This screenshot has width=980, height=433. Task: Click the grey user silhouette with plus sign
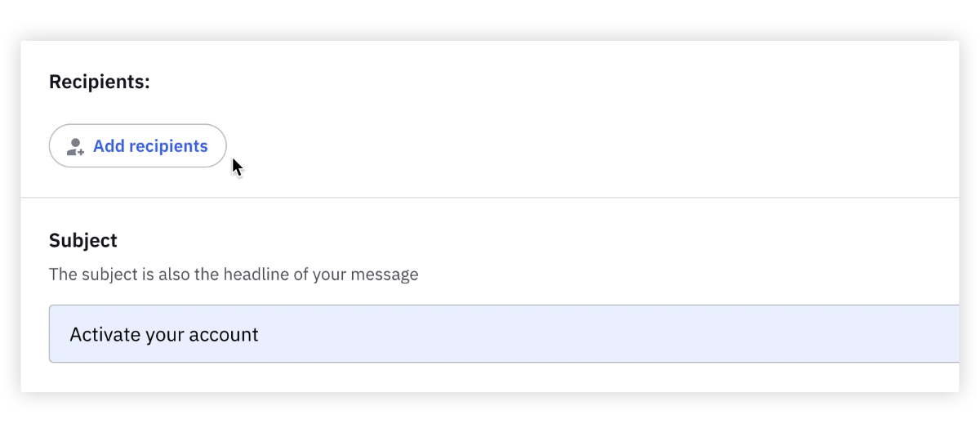tap(75, 147)
